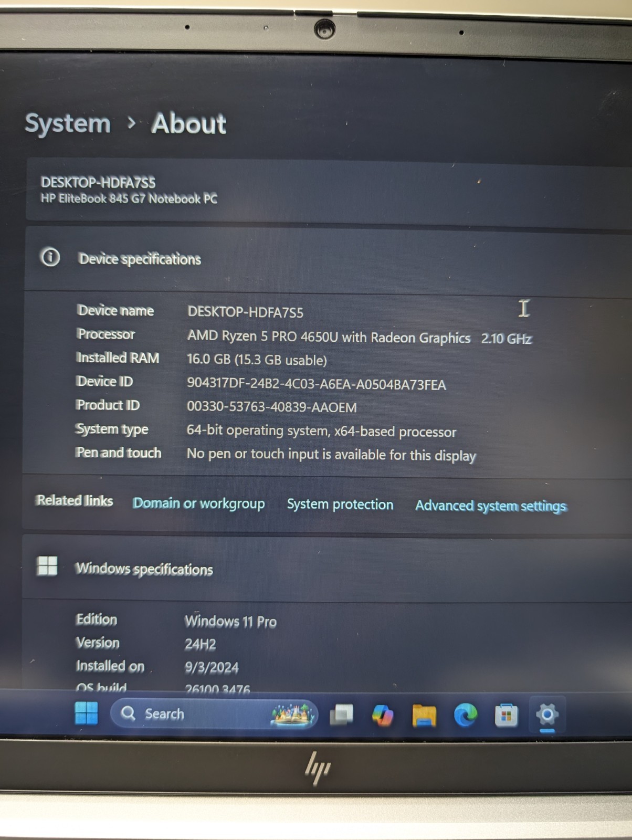
Task: Select the Device ID value 904317DF-24B2
Action: pos(317,384)
